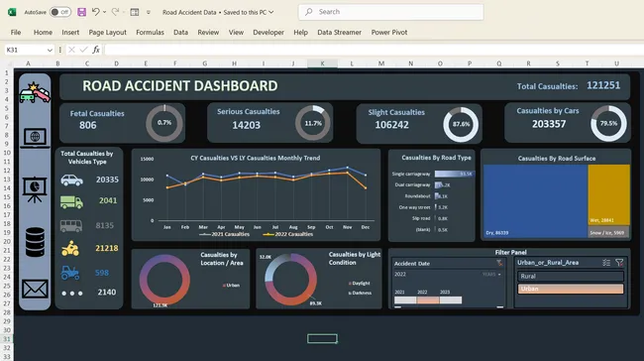Open the Page Layout tab
Viewport: 644px width, 361px height.
[108, 32]
